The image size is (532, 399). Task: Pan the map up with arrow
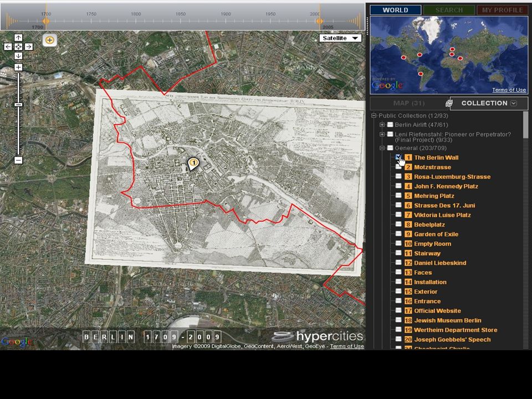pos(18,38)
